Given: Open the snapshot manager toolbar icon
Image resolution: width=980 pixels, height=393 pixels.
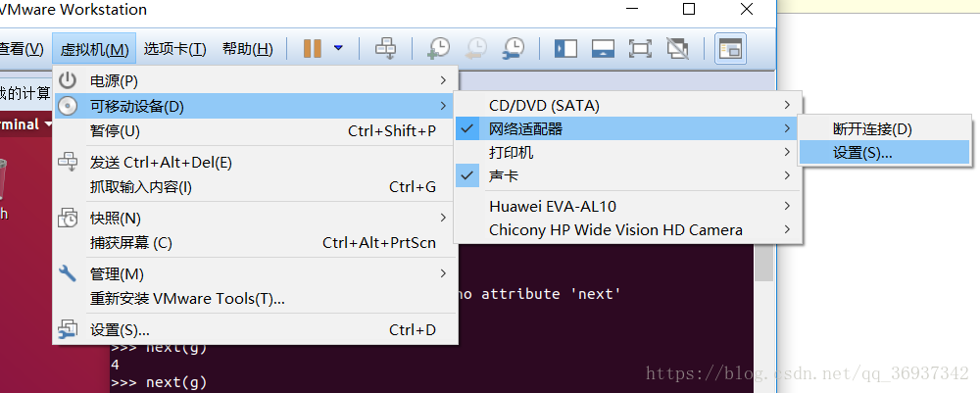Looking at the screenshot, I should (x=514, y=48).
